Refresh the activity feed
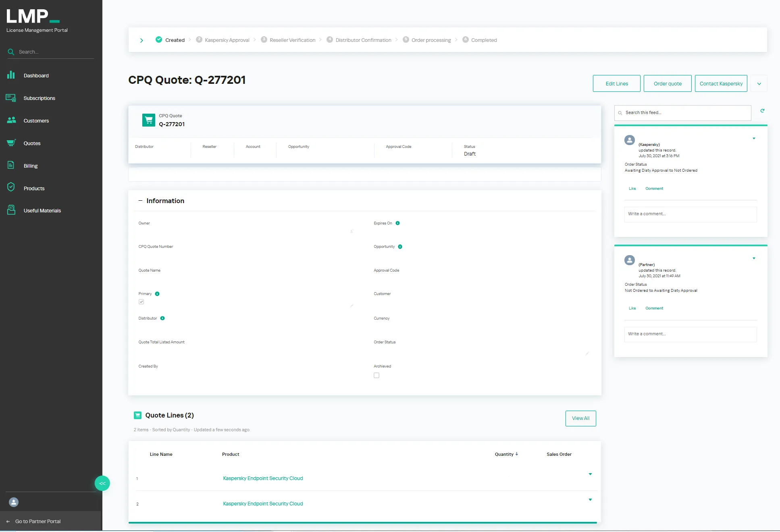Screen dimensions: 780x532 762,111
